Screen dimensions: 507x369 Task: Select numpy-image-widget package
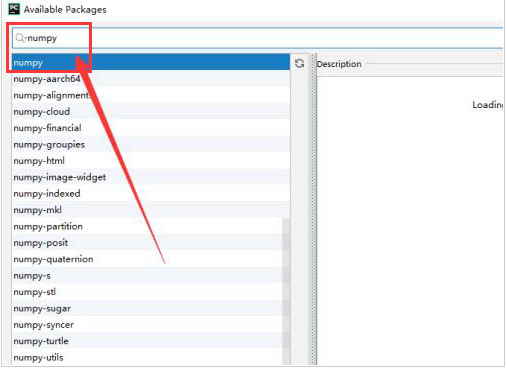click(151, 177)
